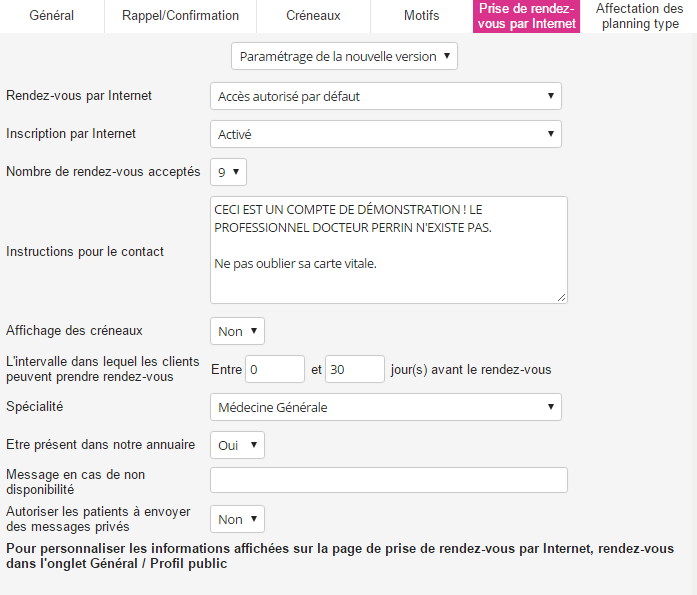
Task: Expand the Rendez-vous par Internet access dropdown
Action: pos(386,96)
